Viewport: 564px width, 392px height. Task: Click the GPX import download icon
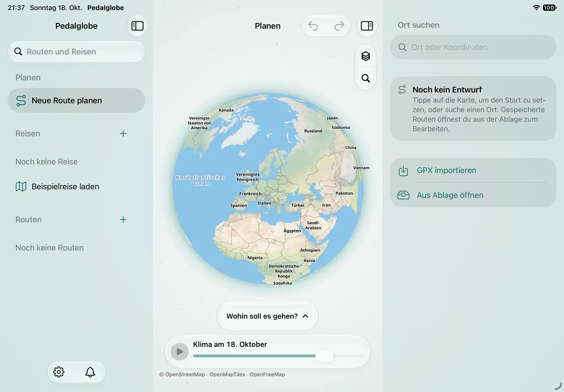click(403, 170)
